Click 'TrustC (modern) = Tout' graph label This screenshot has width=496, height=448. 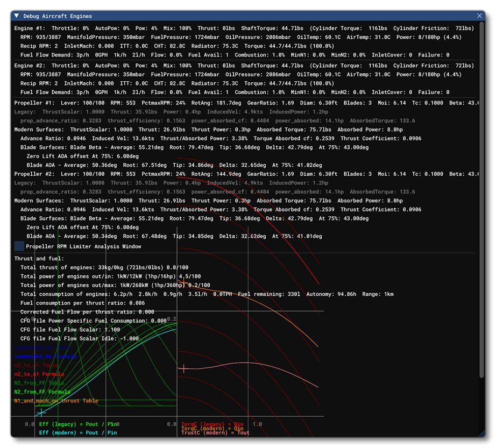[x=215, y=433]
